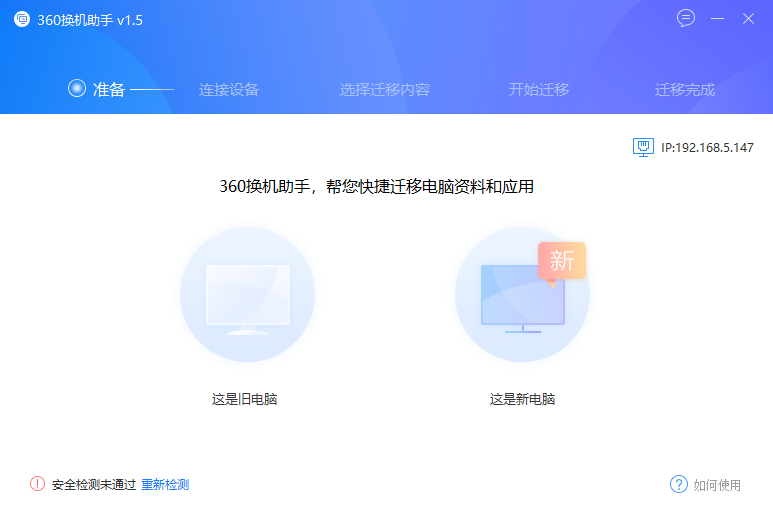
Task: Close the 360换机助手 window
Action: pyautogui.click(x=748, y=19)
